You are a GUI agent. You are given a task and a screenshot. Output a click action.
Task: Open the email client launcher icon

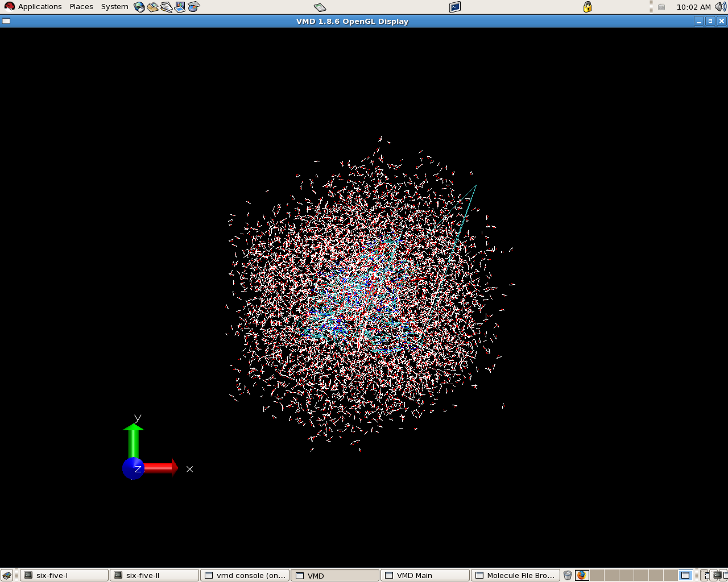152,7
